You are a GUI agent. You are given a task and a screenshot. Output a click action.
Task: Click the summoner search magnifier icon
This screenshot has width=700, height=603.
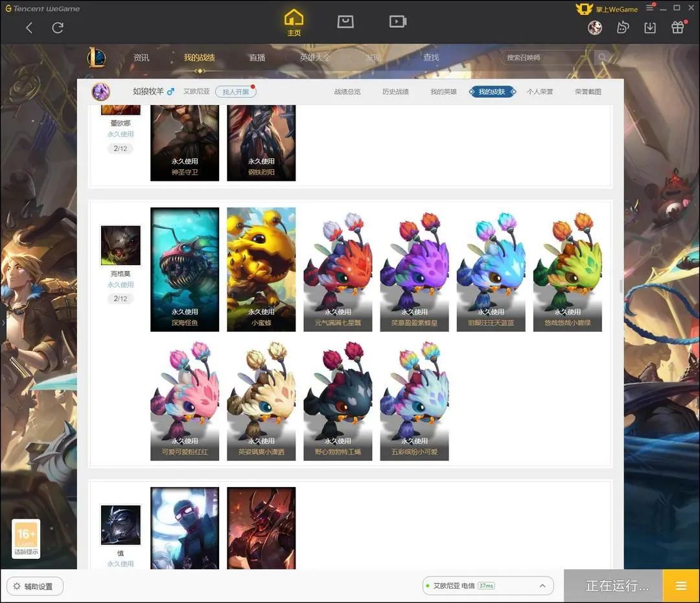(x=602, y=57)
